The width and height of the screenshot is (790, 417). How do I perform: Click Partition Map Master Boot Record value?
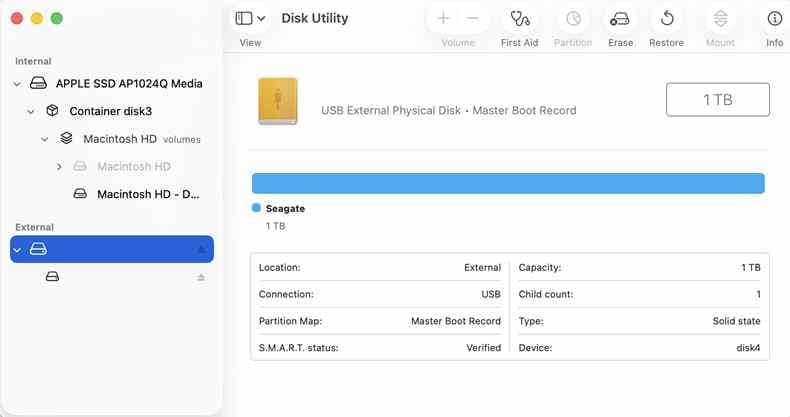456,321
